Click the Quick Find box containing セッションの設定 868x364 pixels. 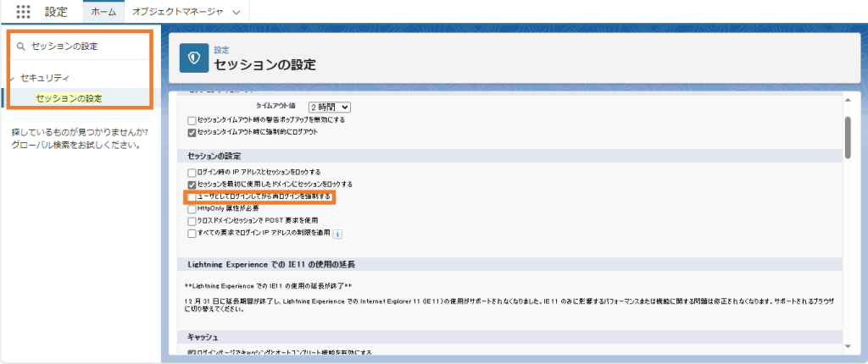pyautogui.click(x=79, y=47)
